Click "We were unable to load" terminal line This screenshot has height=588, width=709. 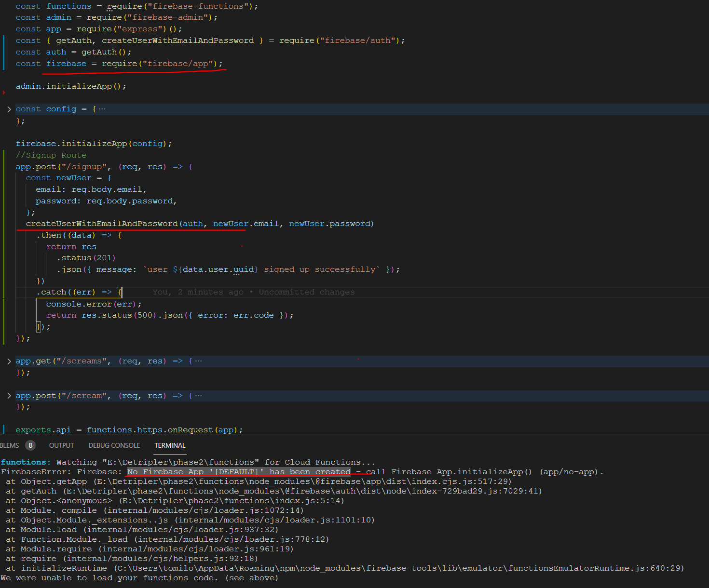pos(140,578)
